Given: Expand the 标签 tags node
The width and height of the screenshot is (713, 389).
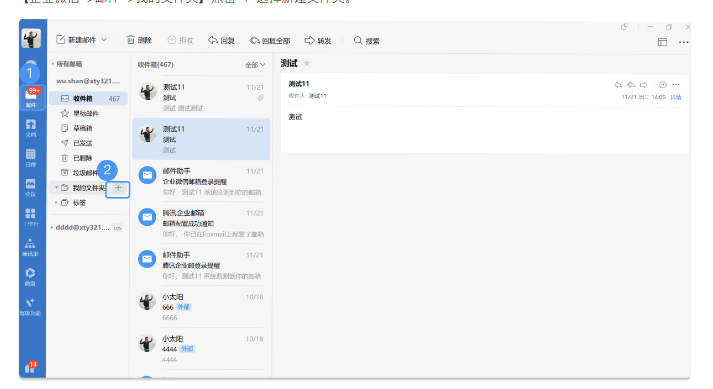Looking at the screenshot, I should 56,202.
